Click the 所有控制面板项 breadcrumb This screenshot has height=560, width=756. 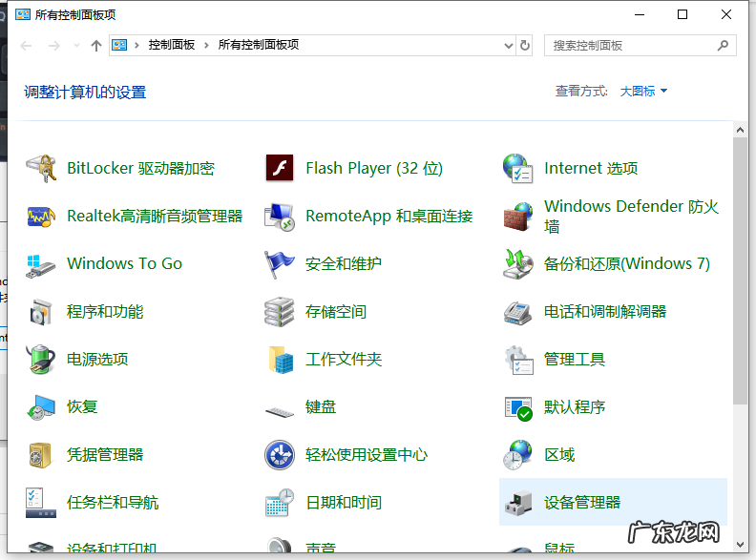point(259,45)
